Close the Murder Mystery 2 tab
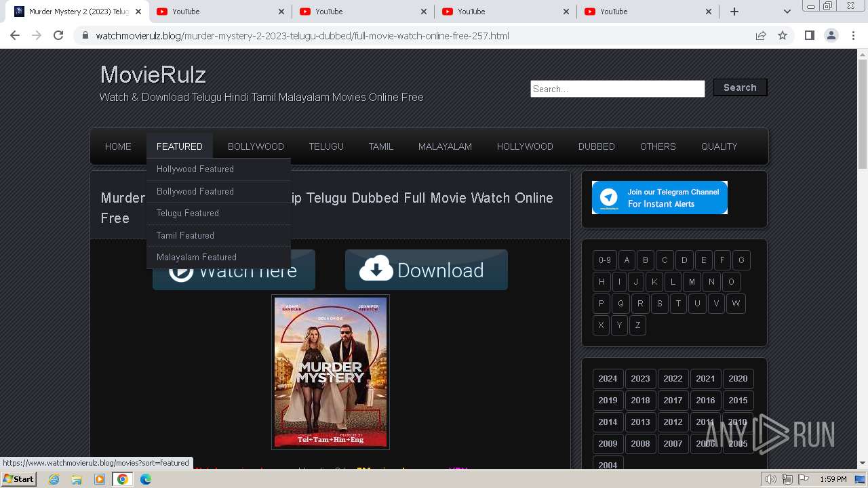Screen dimensions: 868x488 pos(139,12)
